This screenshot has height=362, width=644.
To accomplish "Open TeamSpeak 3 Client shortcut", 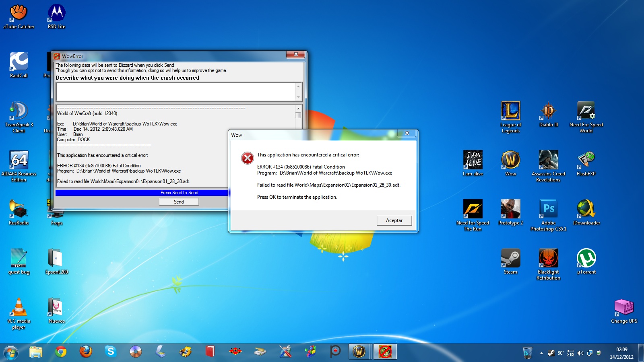I will click(19, 117).
